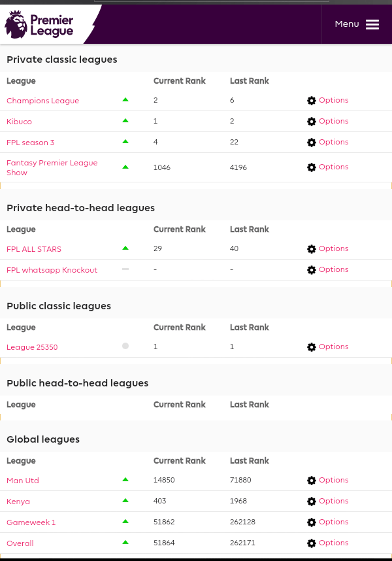This screenshot has width=392, height=561.
Task: Click the gear icon beside Overall
Action: (x=312, y=543)
